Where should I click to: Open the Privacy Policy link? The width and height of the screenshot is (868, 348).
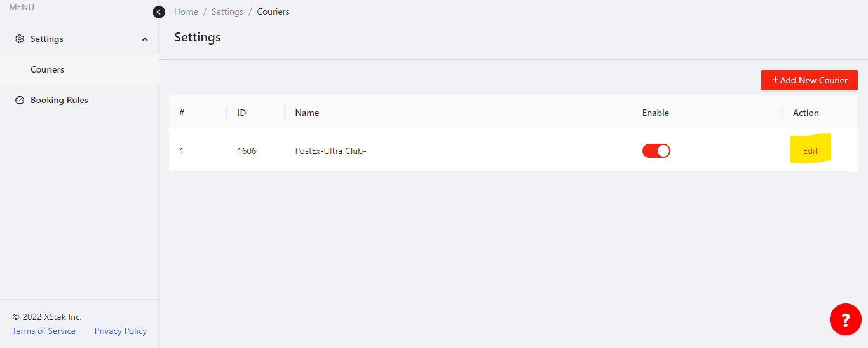121,331
